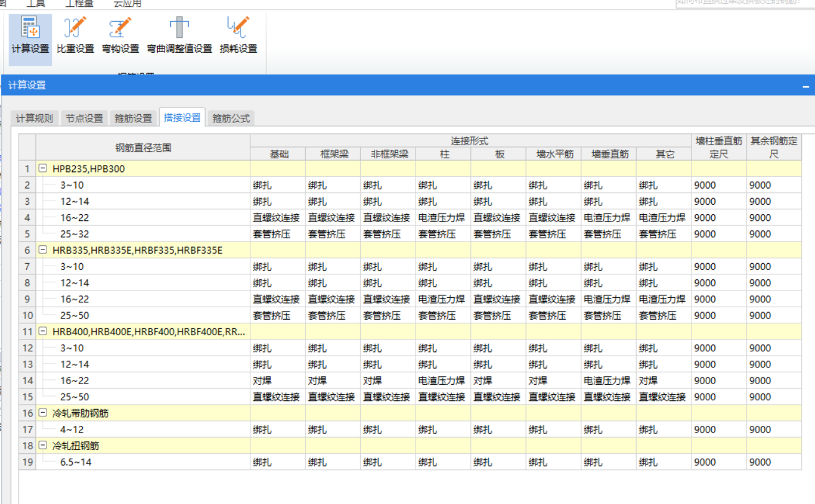Open the 云应用 menu
Viewport: 815px width, 504px height.
(127, 4)
